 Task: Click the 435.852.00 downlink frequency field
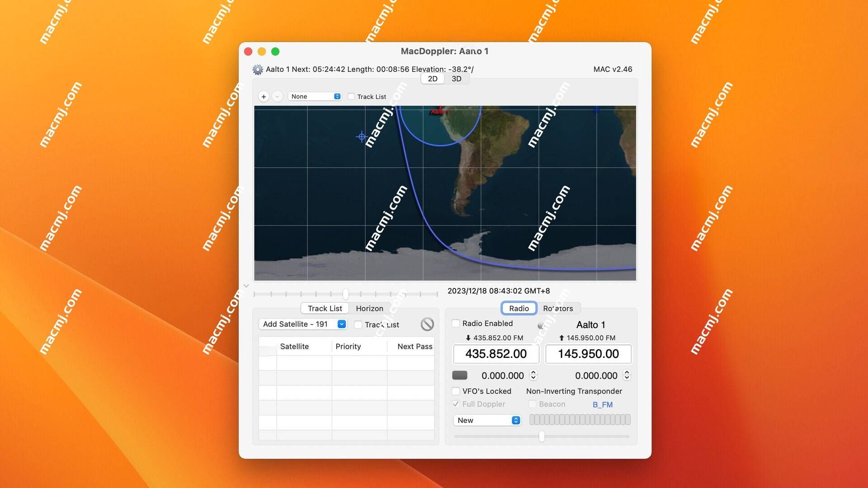(496, 354)
